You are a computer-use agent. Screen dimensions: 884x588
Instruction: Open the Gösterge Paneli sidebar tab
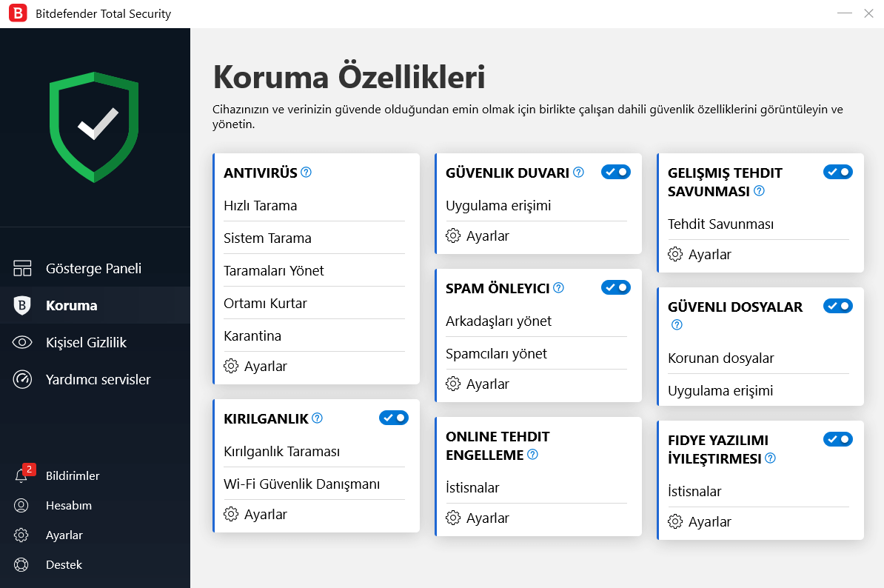tap(93, 268)
